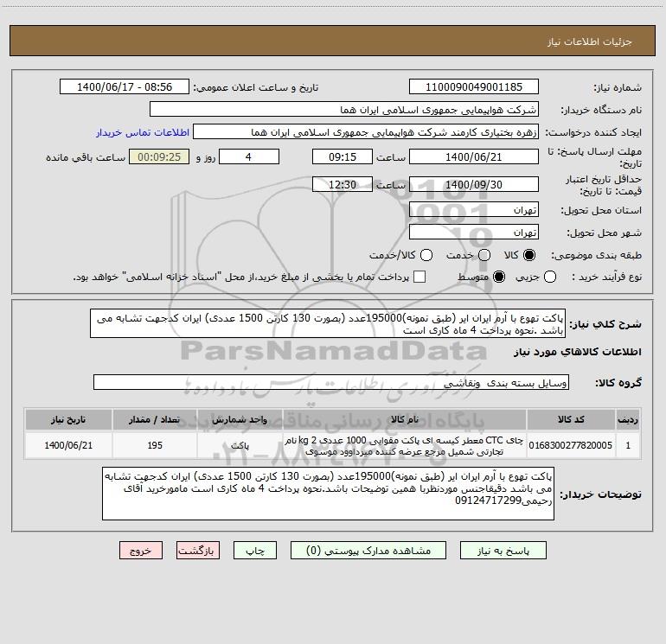
Task: Click the شماره نیاز field 1100090049001185
Action: (474, 87)
